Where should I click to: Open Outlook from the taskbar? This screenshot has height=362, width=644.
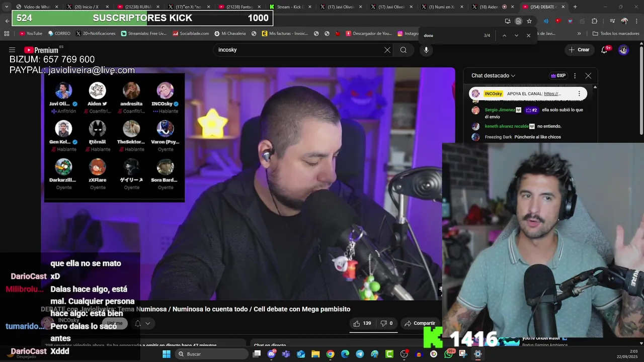click(x=301, y=354)
